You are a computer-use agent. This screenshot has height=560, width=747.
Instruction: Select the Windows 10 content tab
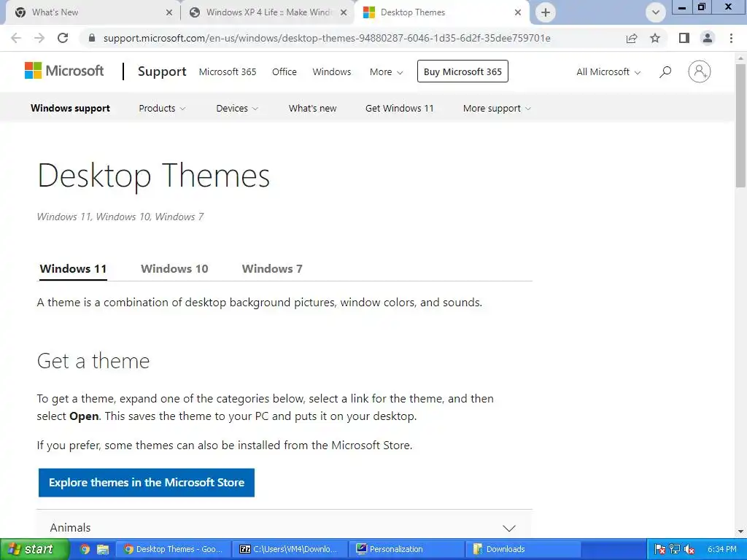click(x=174, y=268)
